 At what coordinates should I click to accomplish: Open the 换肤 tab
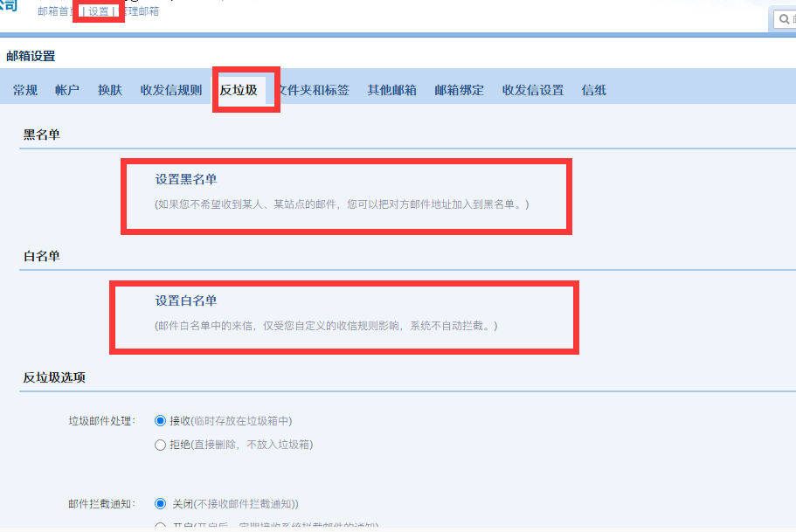tap(109, 89)
